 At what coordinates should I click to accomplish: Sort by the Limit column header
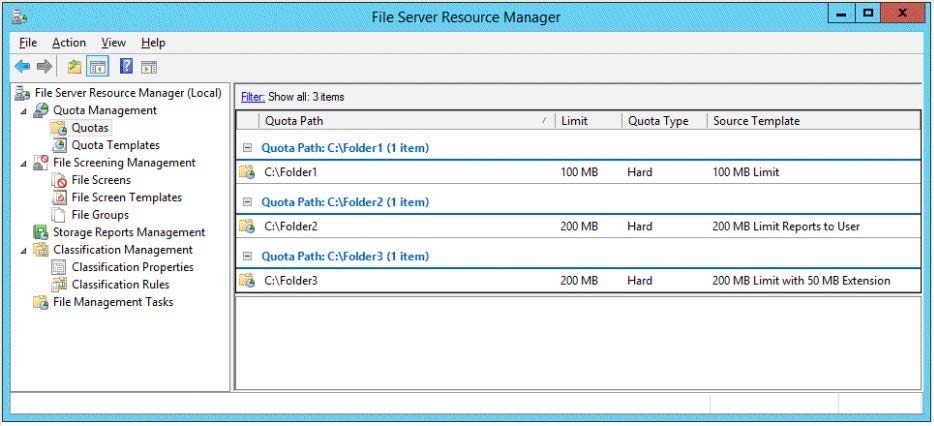click(x=588, y=121)
